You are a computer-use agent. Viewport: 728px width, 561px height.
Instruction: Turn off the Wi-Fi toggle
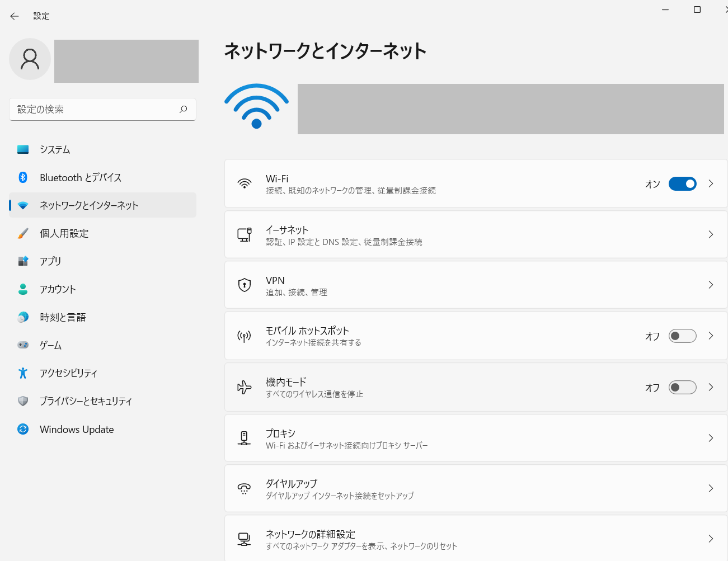(x=682, y=183)
